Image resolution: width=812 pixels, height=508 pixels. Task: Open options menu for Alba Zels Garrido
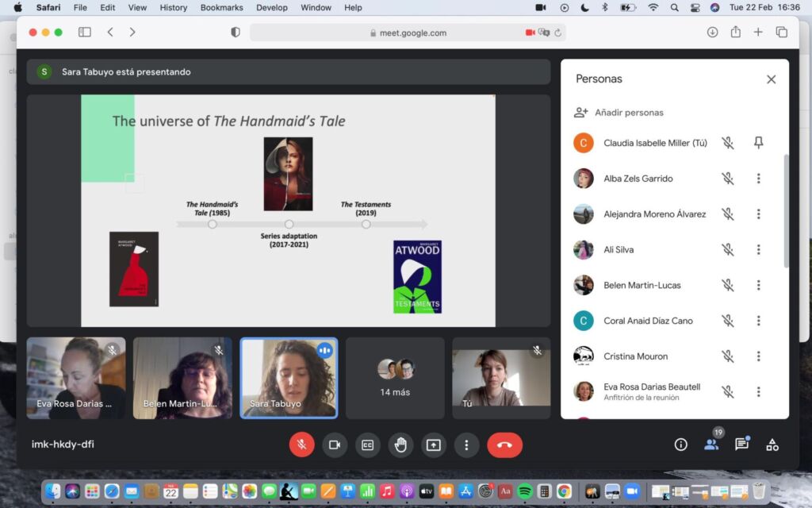pos(758,179)
